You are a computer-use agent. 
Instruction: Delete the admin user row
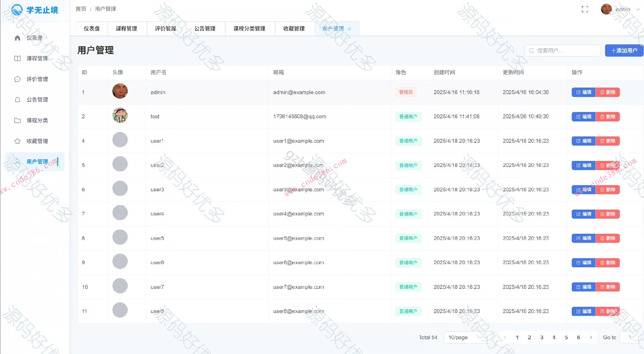point(608,92)
